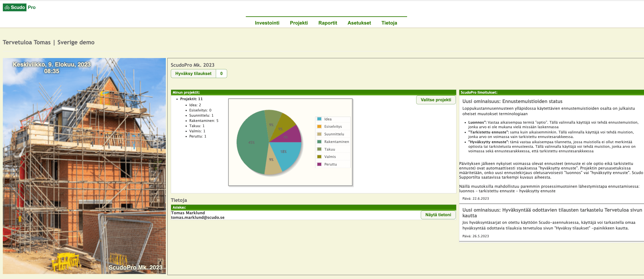The width and height of the screenshot is (644, 279).
Task: Click the Näytä tietoni button
Action: 438,215
